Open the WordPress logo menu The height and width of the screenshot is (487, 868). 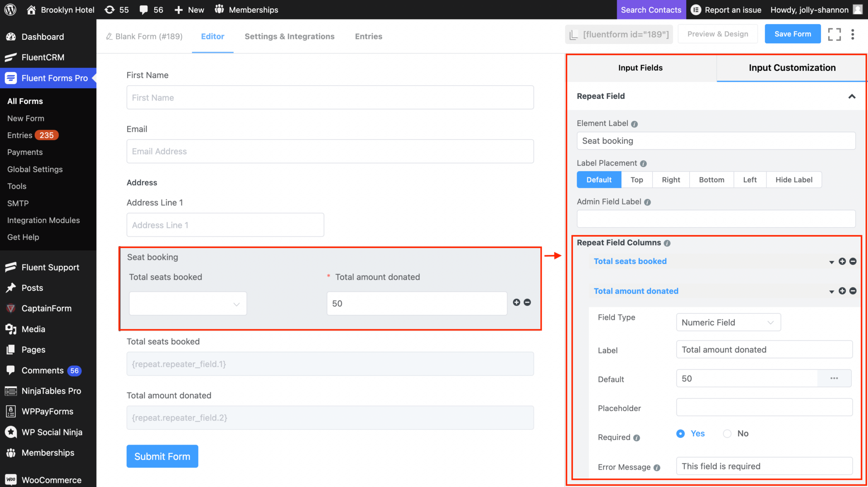[9, 9]
